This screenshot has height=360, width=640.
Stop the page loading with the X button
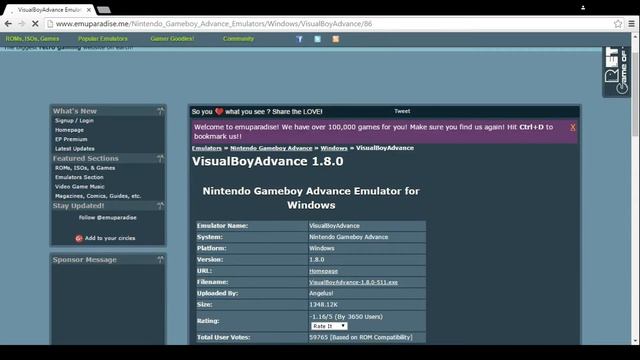(x=35, y=24)
